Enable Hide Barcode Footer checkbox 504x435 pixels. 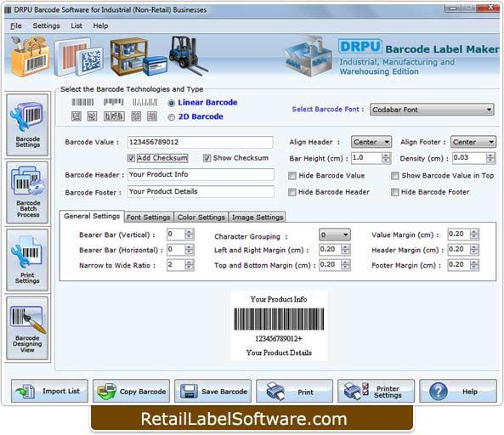point(394,192)
